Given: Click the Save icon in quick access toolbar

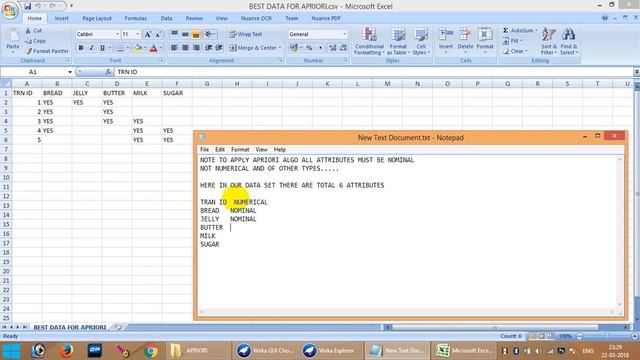Looking at the screenshot, I should (27, 6).
